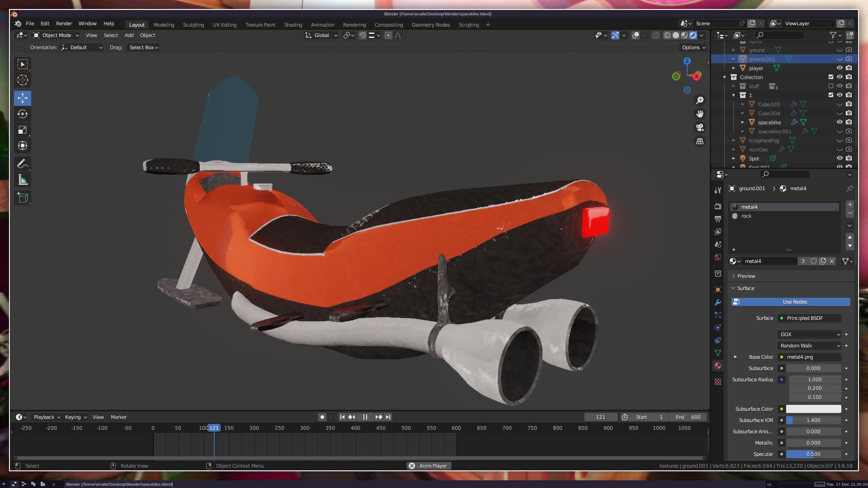This screenshot has height=488, width=868.
Task: Pause the animation playback
Action: [365, 417]
